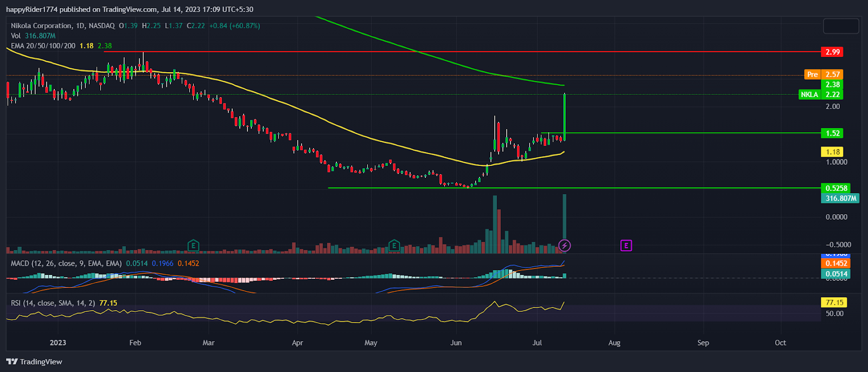Image resolution: width=868 pixels, height=372 pixels.
Task: Click the yellow 1.18 label on price axis
Action: 832,152
